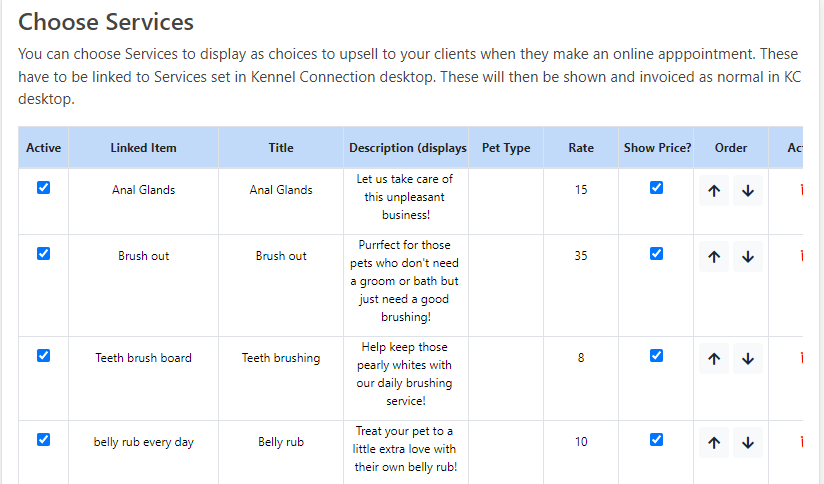824x484 pixels.
Task: Move Teeth brushing service up
Action: (x=714, y=359)
